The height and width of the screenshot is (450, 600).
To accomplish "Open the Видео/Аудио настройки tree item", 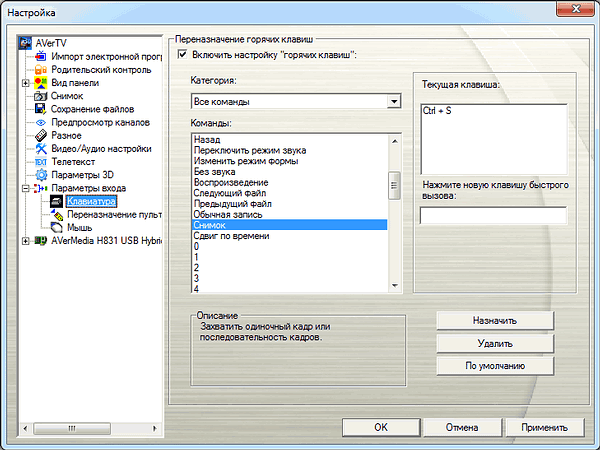I will (101, 148).
